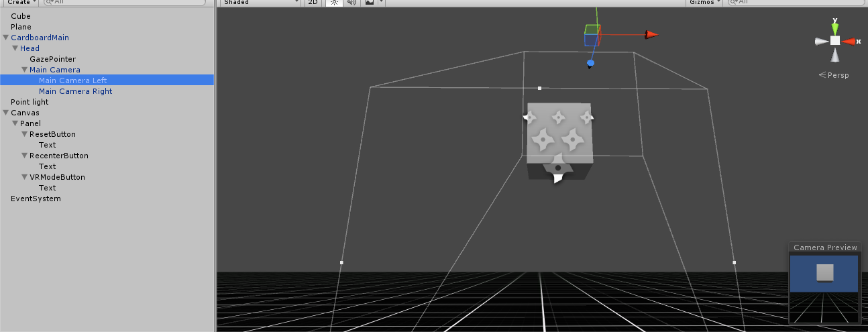Image resolution: width=868 pixels, height=332 pixels.
Task: Select Text child under RecenterButton
Action: click(x=107, y=166)
